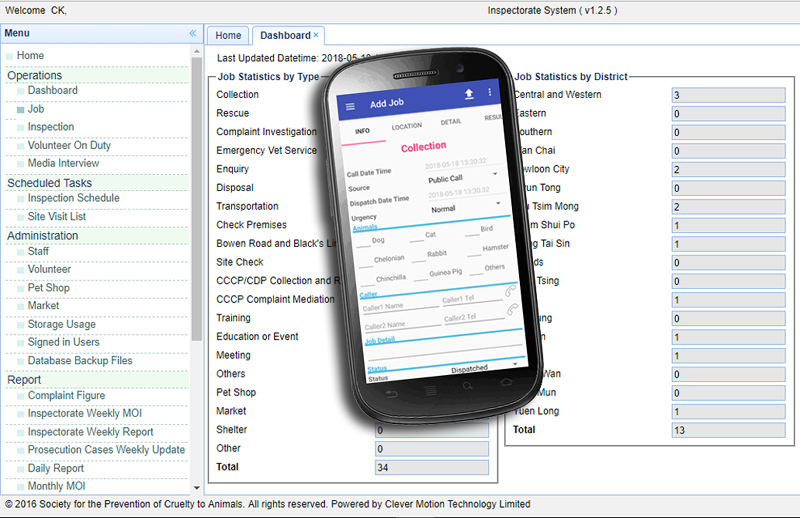This screenshot has width=800, height=518.
Task: Close the Dashboard tab
Action: [x=317, y=35]
